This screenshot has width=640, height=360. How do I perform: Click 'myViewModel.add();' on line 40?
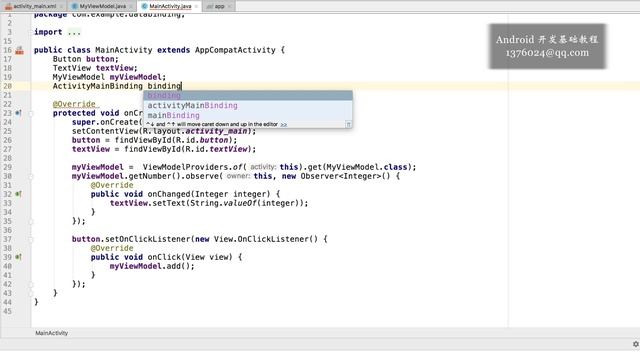point(152,266)
